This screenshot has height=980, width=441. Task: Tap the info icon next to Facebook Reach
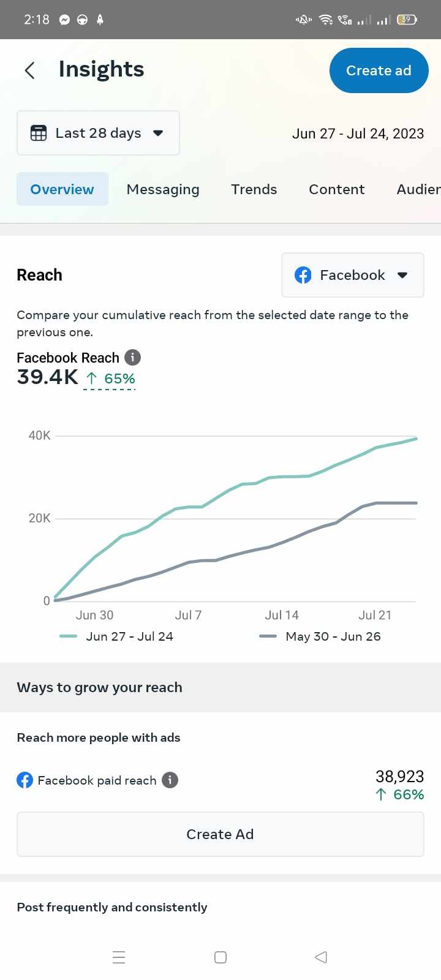[132, 357]
